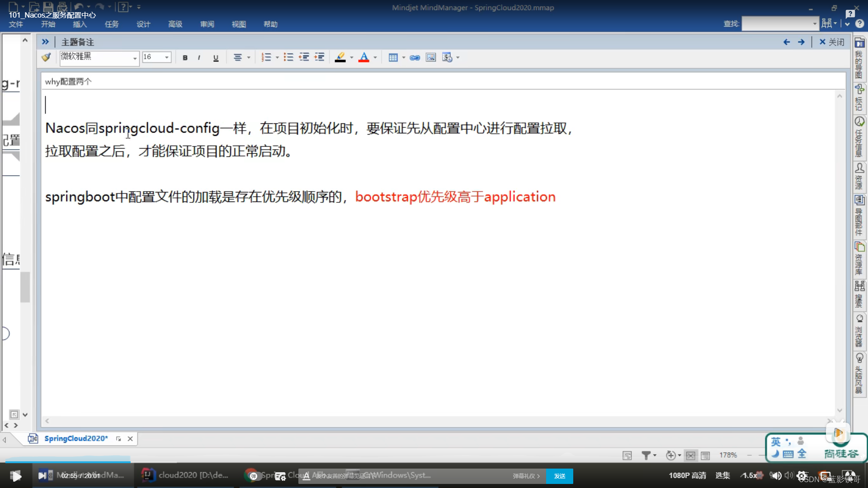Toggle map view in status bar
Image resolution: width=868 pixels, height=488 pixels.
tap(690, 455)
